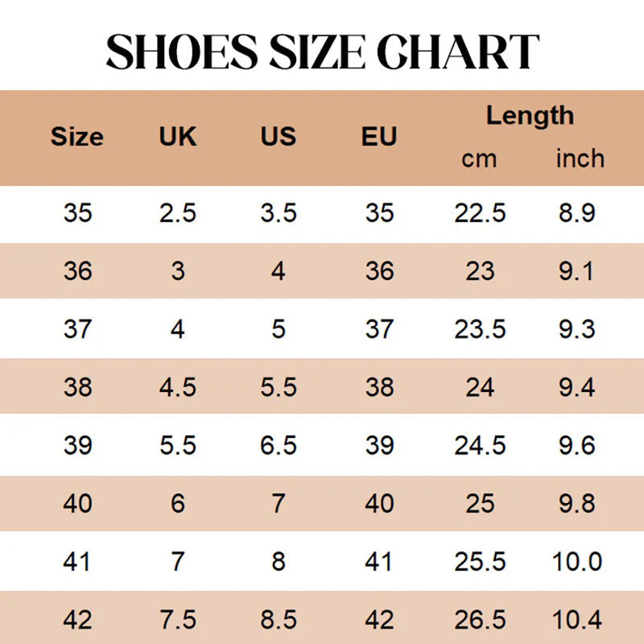This screenshot has height=644, width=644.
Task: Click the US 6.5 cell
Action: pos(278,445)
